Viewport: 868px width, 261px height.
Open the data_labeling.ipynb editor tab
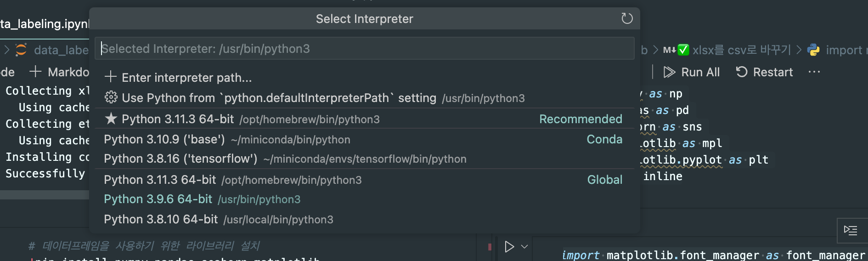click(45, 24)
